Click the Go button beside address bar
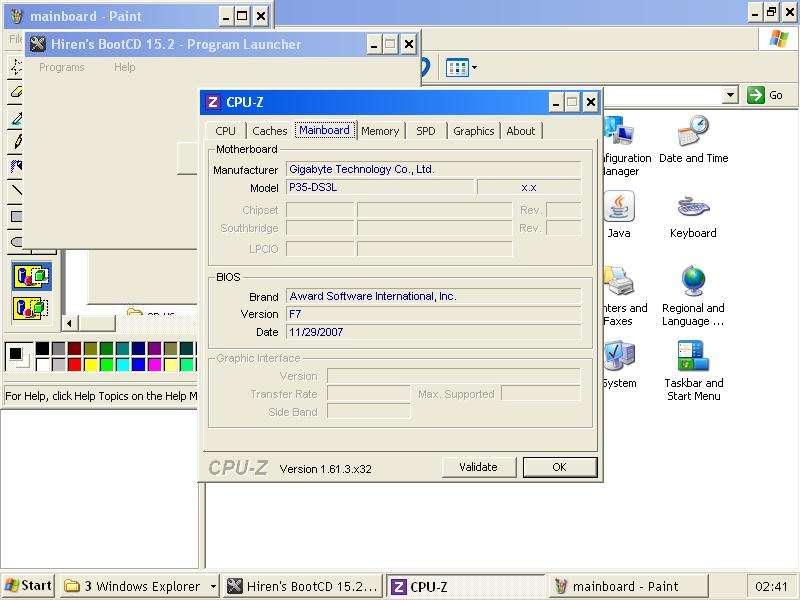The image size is (800, 600). [765, 95]
